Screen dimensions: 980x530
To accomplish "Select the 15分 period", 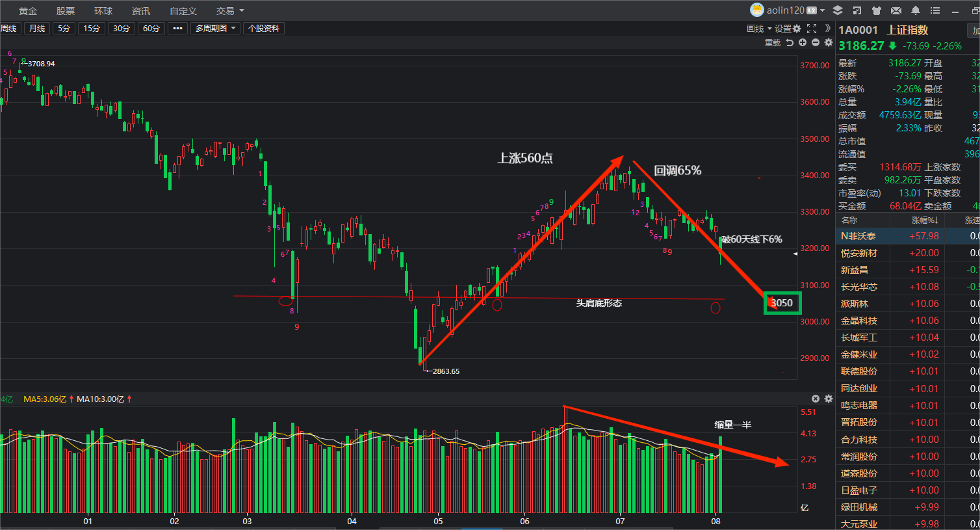I will tap(92, 29).
